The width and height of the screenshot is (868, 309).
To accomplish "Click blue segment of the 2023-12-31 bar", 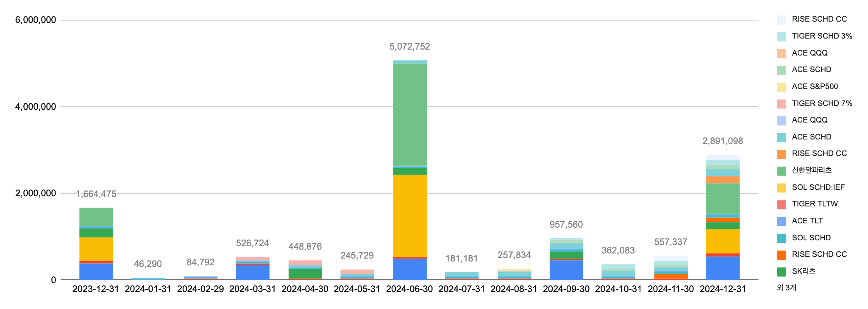I will point(96,271).
